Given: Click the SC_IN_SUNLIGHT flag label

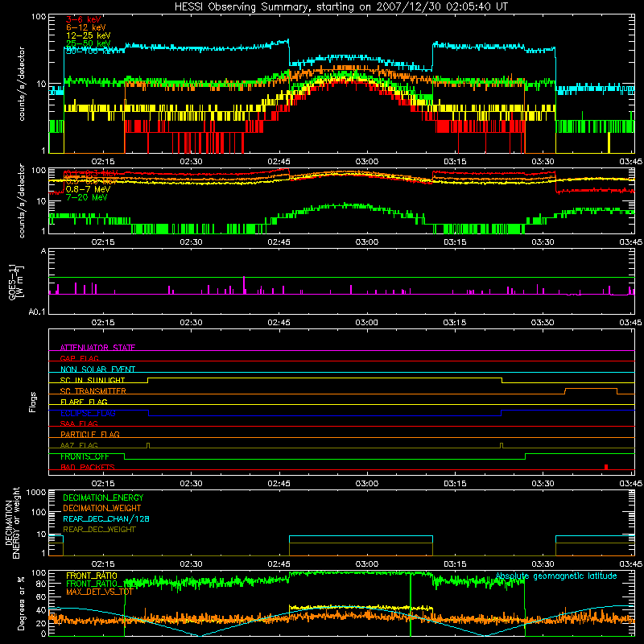Looking at the screenshot, I should point(93,380).
